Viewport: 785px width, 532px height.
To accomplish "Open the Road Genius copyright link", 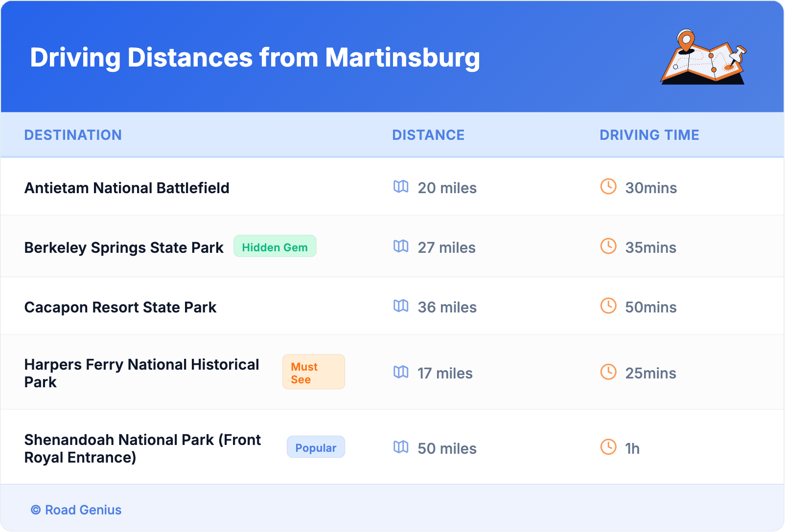I will pos(76,510).
